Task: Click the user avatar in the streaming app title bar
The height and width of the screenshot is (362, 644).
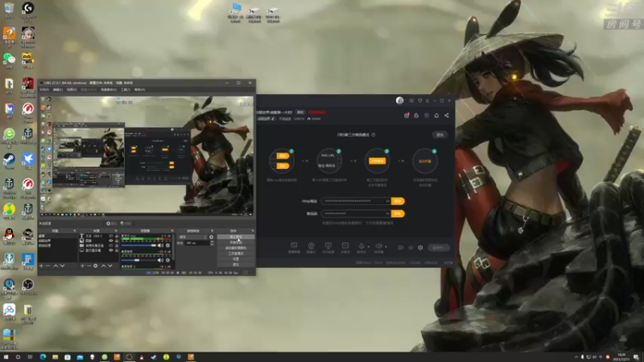Action: (x=399, y=101)
